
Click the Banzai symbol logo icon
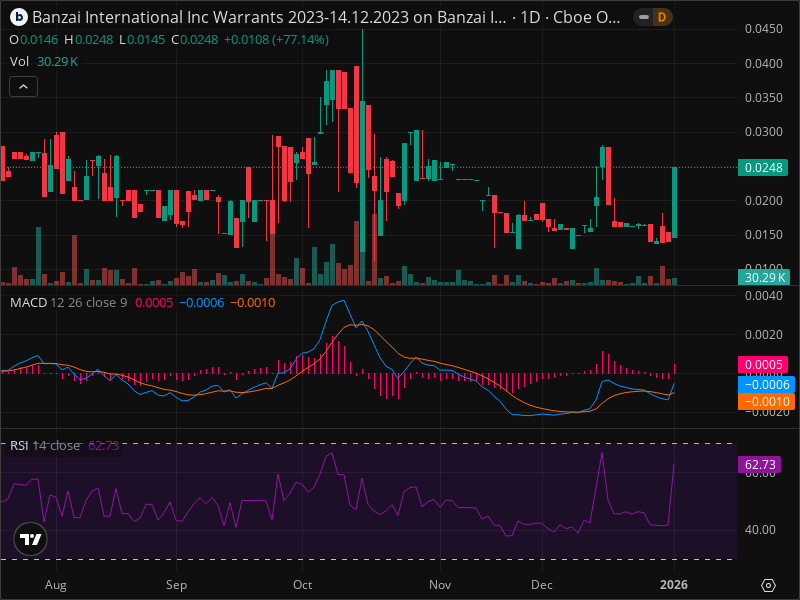(x=19, y=17)
